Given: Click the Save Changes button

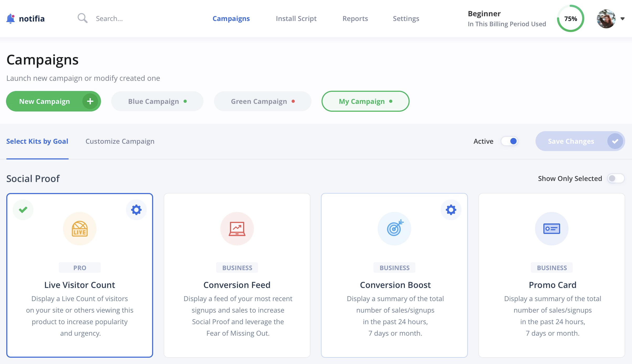Looking at the screenshot, I should point(580,141).
